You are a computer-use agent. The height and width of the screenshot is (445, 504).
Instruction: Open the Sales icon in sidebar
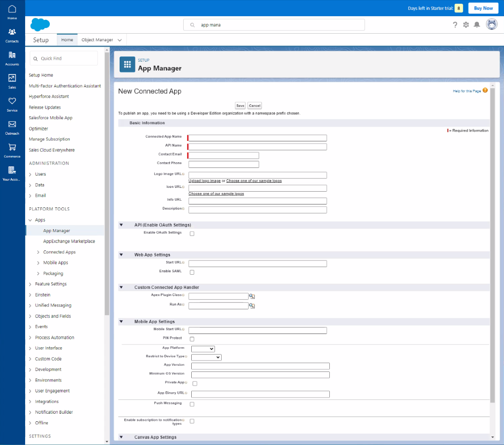[x=12, y=81]
